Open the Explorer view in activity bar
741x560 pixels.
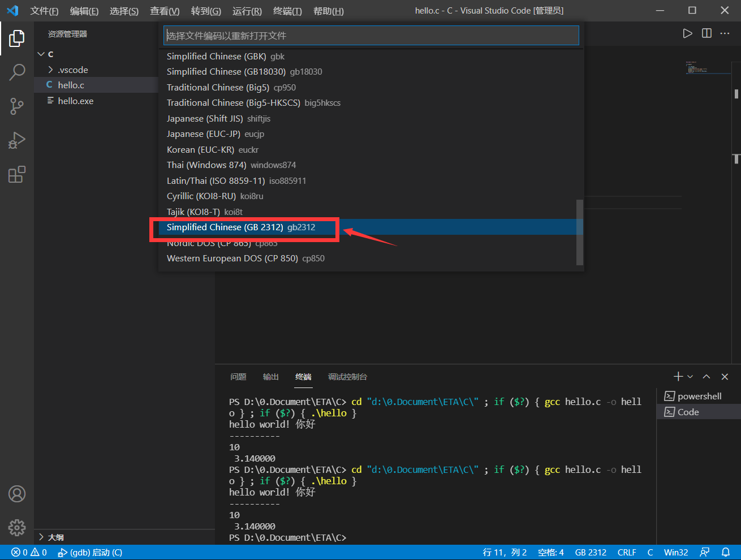[17, 38]
